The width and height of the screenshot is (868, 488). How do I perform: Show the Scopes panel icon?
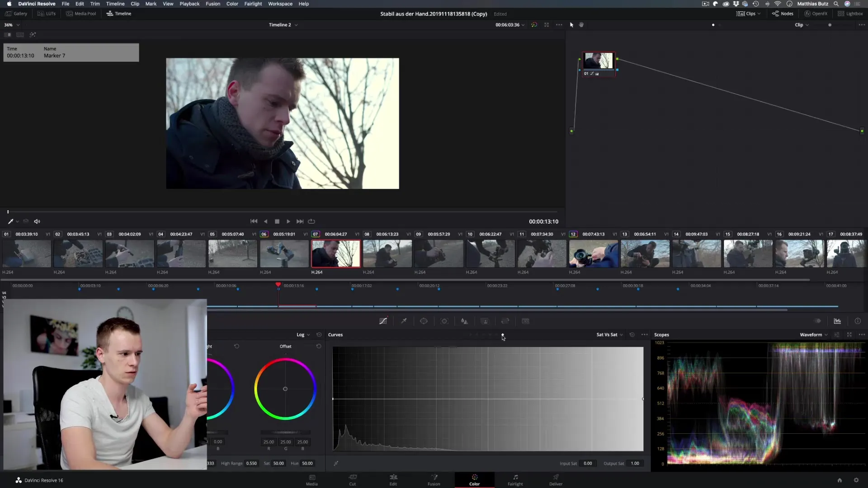pyautogui.click(x=837, y=321)
